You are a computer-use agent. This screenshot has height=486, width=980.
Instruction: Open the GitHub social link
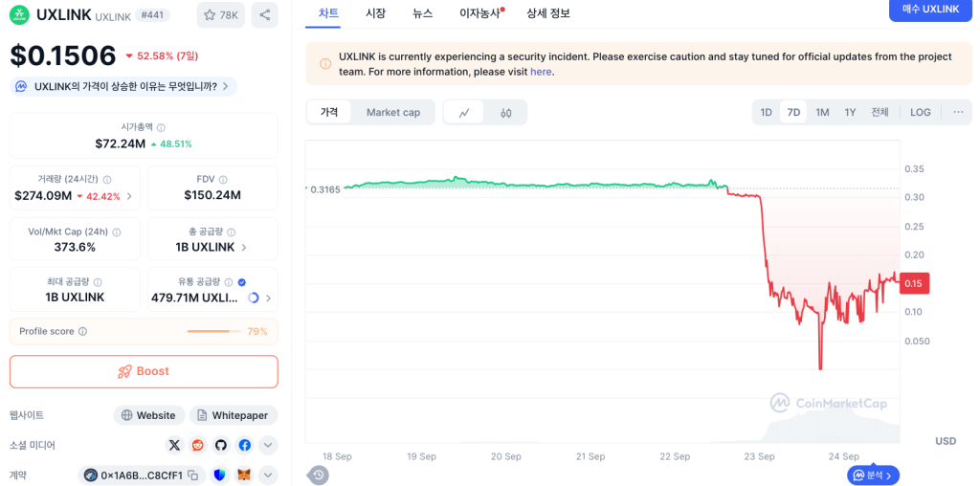pos(221,446)
